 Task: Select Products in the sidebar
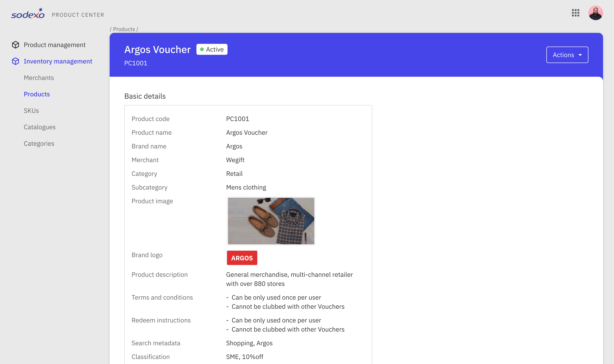(37, 94)
